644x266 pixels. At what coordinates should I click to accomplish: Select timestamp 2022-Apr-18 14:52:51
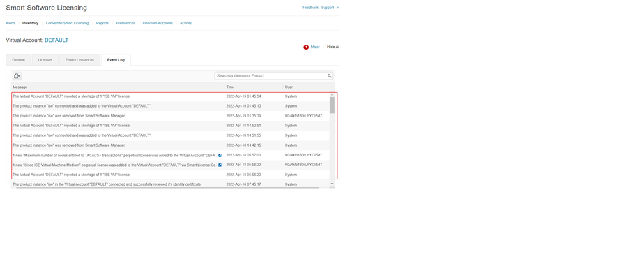(243, 126)
